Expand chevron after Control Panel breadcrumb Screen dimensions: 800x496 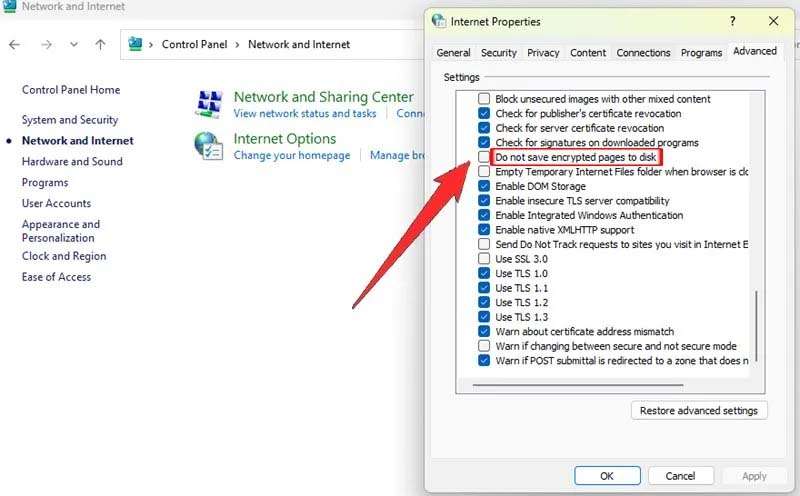[237, 45]
